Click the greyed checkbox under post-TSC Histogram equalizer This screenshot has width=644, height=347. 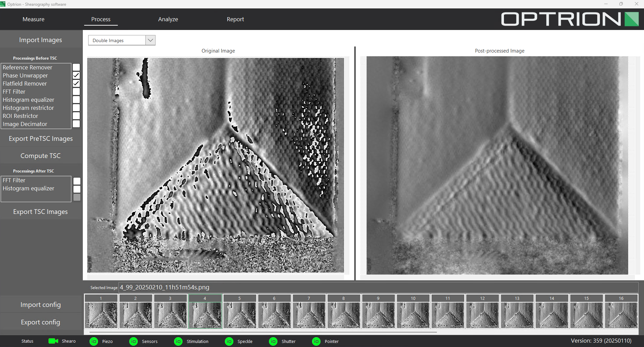(x=77, y=197)
